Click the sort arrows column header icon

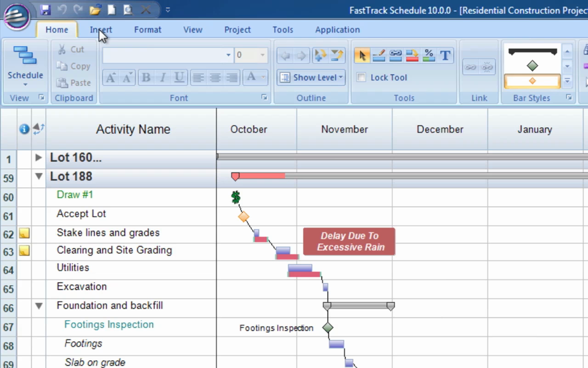(39, 129)
